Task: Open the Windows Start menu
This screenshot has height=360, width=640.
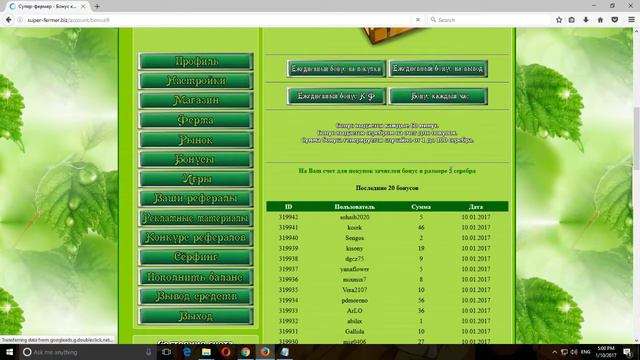Action: click(9, 352)
